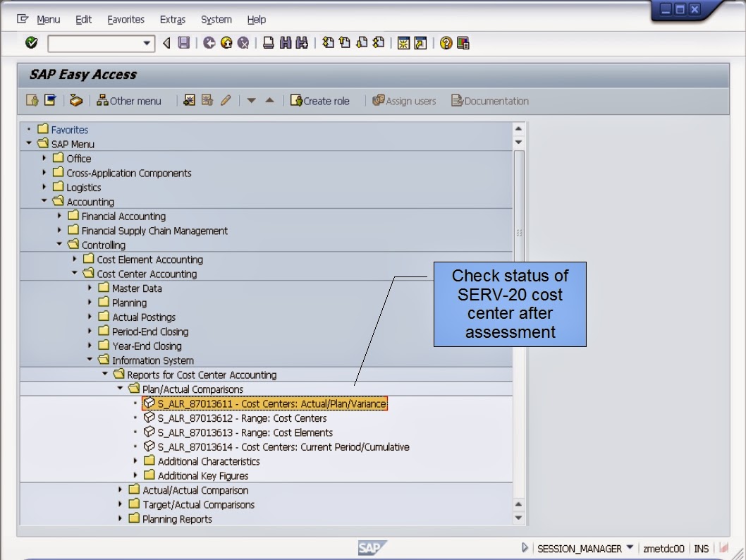Click the Documentation button
746x560 pixels.
[490, 101]
